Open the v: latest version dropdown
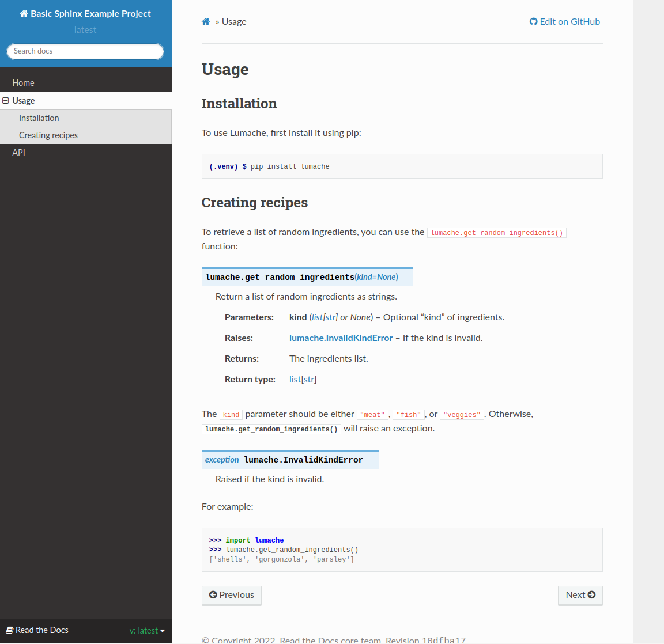Viewport: 664px width, 644px height. [x=147, y=630]
